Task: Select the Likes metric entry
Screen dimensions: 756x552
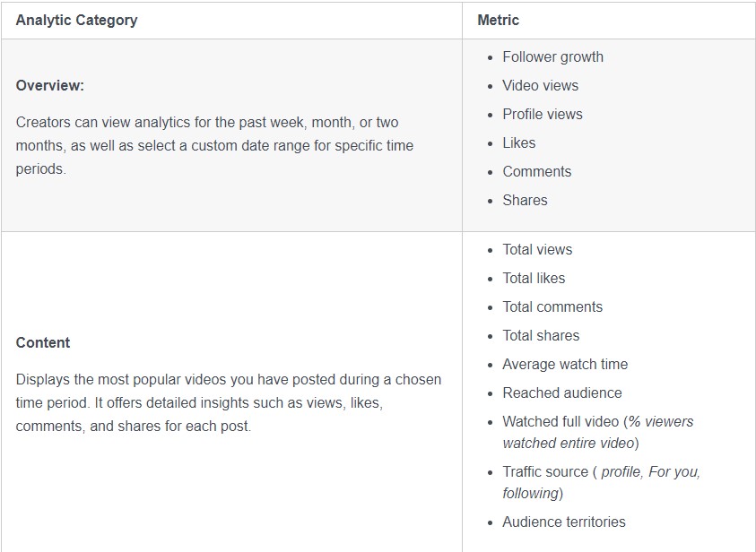Action: [519, 142]
